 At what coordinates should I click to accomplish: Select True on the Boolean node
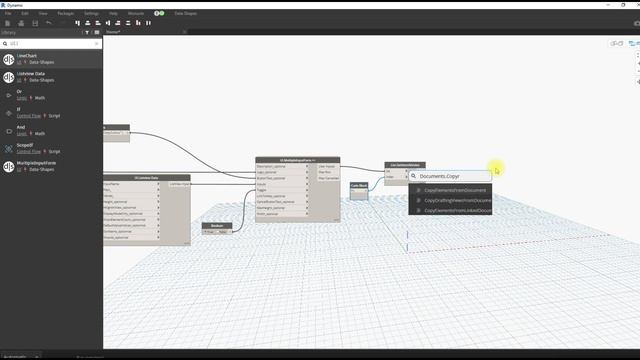pos(209,232)
